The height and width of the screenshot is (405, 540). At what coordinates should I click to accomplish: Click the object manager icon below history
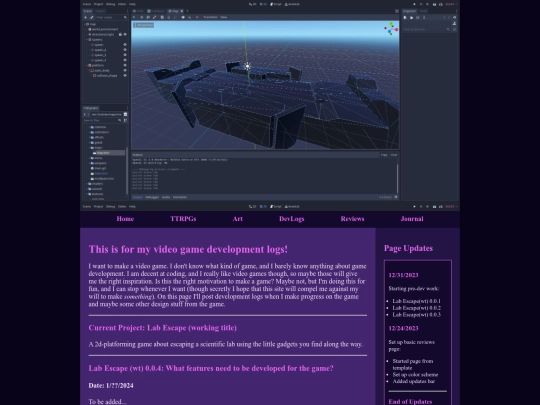coord(455,23)
